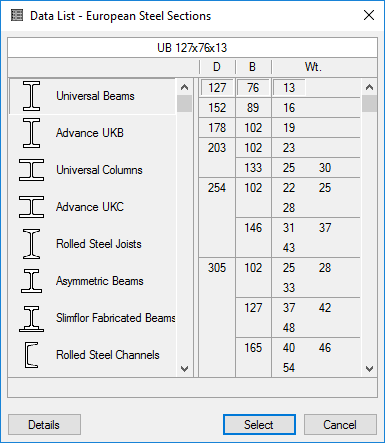The width and height of the screenshot is (385, 443).
Task: Pick the Universal Columns profile icon
Action: (31, 170)
